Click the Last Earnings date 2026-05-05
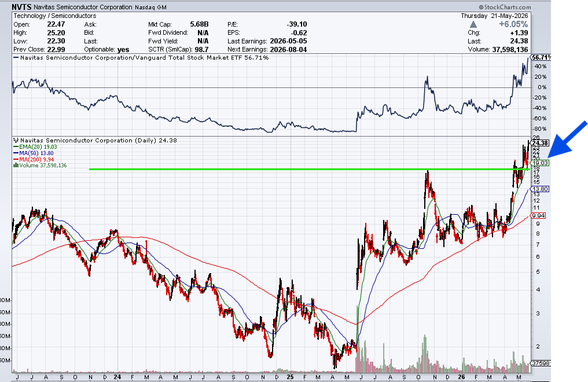This screenshot has height=382, width=588. coord(288,41)
